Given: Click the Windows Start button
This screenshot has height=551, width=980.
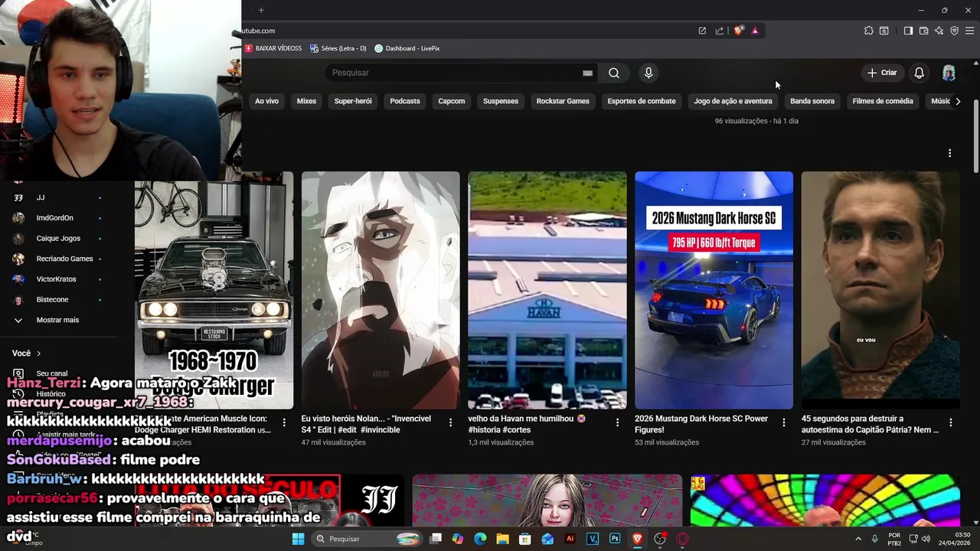Looking at the screenshot, I should 298,539.
